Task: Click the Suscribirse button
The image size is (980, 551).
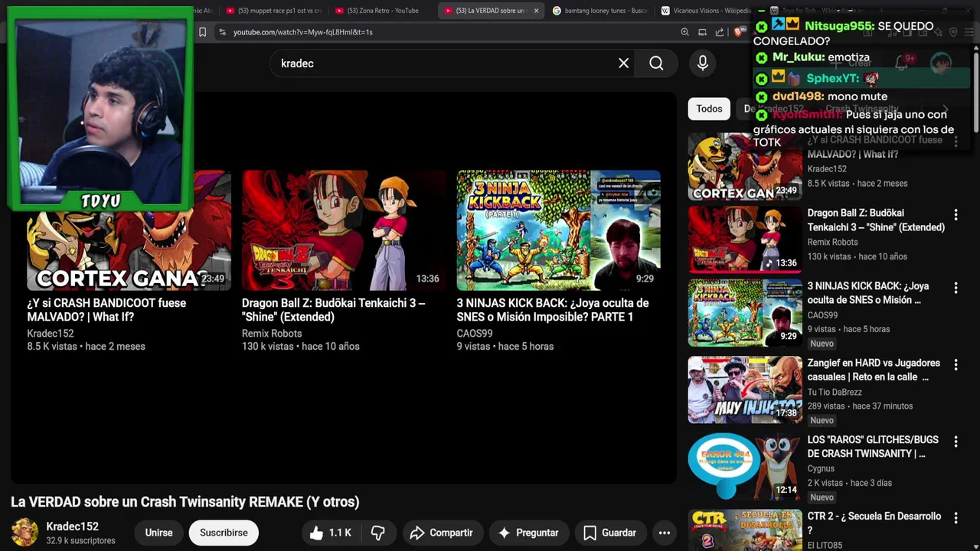Action: [x=224, y=533]
